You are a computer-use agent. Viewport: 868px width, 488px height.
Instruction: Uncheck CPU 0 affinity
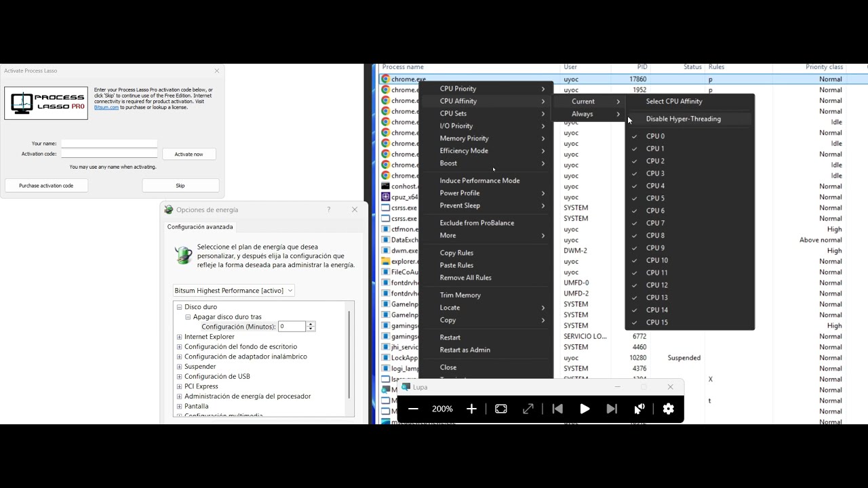coord(635,136)
